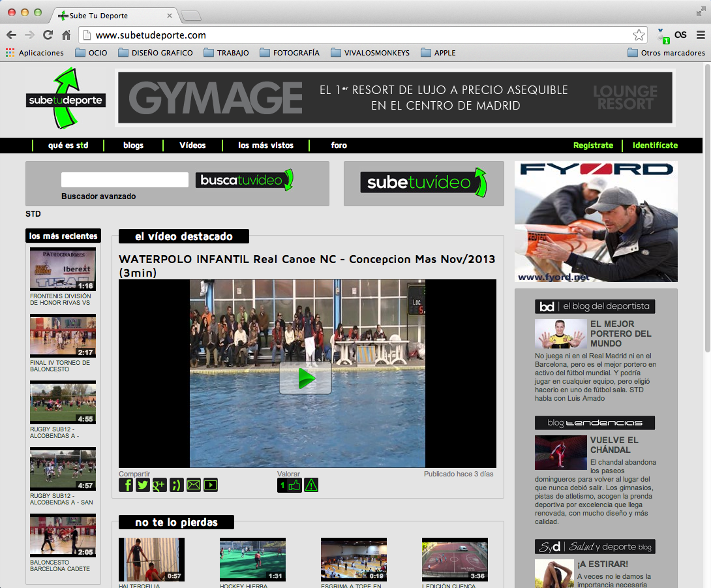The width and height of the screenshot is (711, 588).
Task: Open the APPLE bookmarks folder
Action: click(438, 53)
